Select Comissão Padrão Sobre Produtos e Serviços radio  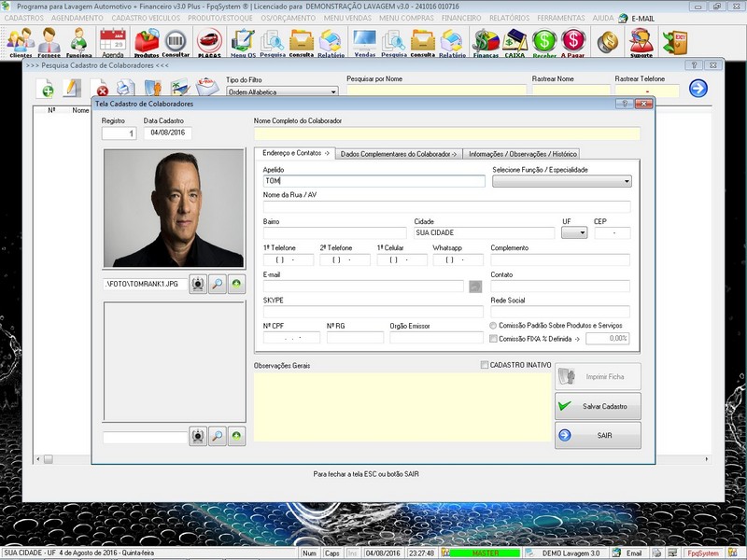(493, 326)
